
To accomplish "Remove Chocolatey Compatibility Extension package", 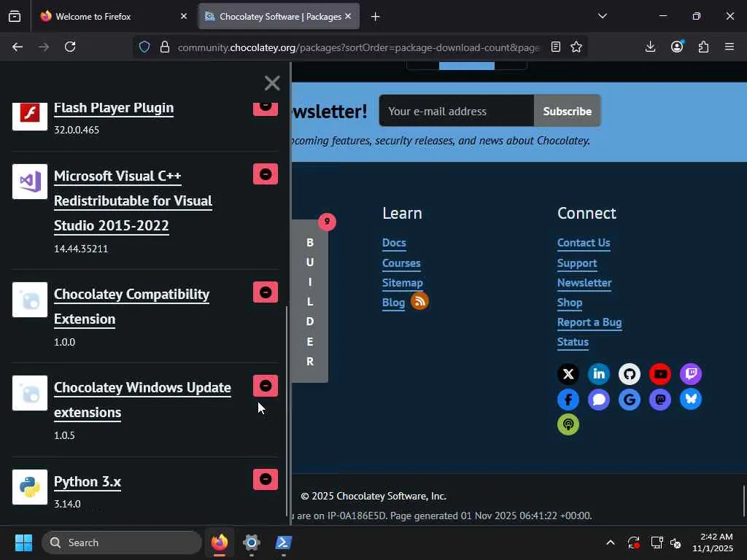I will pos(266,292).
